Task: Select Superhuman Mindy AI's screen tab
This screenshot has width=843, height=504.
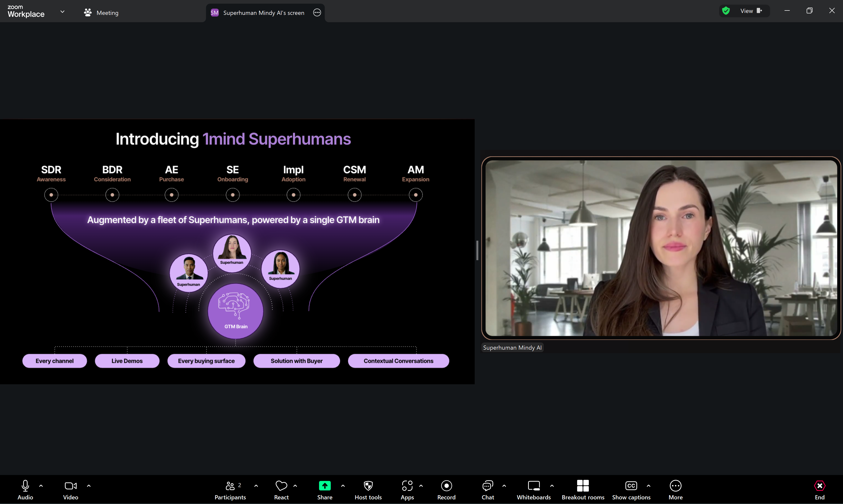Action: pyautogui.click(x=264, y=13)
